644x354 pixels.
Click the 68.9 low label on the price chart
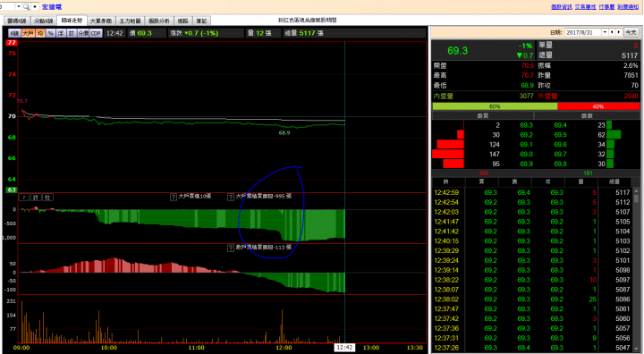point(284,132)
